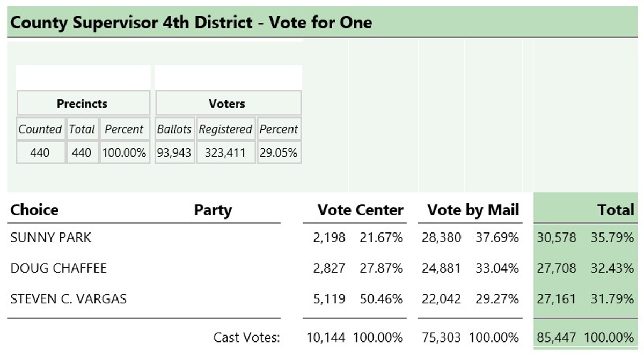Screen dimensions: 644x357
Task: Click Chaffee's 24,881 Vote by Mail count
Action: (441, 268)
